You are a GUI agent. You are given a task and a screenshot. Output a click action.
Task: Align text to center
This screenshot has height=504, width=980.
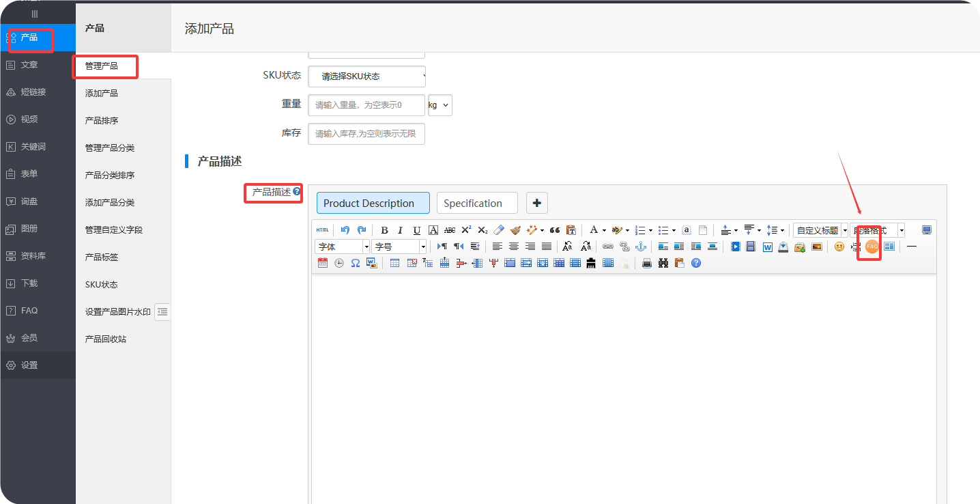pos(514,247)
